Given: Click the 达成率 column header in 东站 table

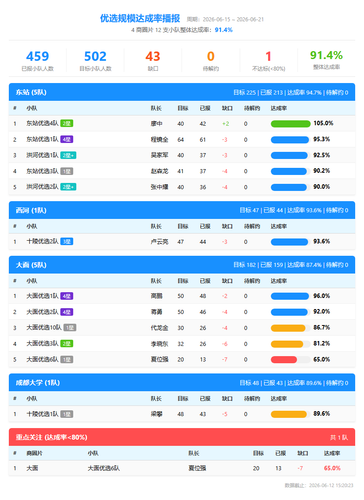Looking at the screenshot, I should click(x=279, y=108).
